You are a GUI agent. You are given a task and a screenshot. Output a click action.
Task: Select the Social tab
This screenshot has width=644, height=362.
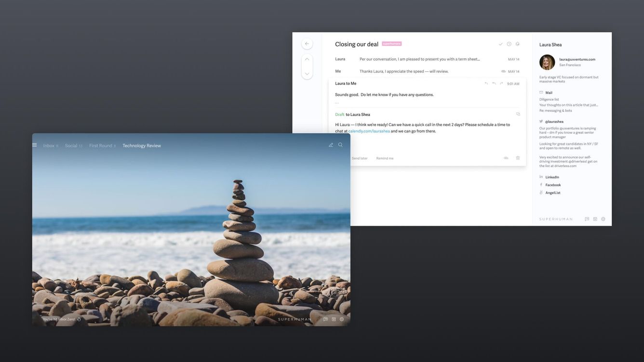pos(71,146)
